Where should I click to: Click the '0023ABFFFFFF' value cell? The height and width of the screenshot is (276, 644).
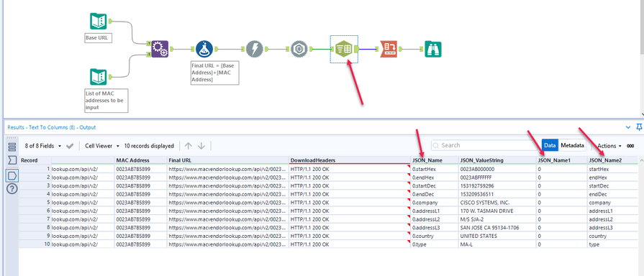[x=497, y=177]
